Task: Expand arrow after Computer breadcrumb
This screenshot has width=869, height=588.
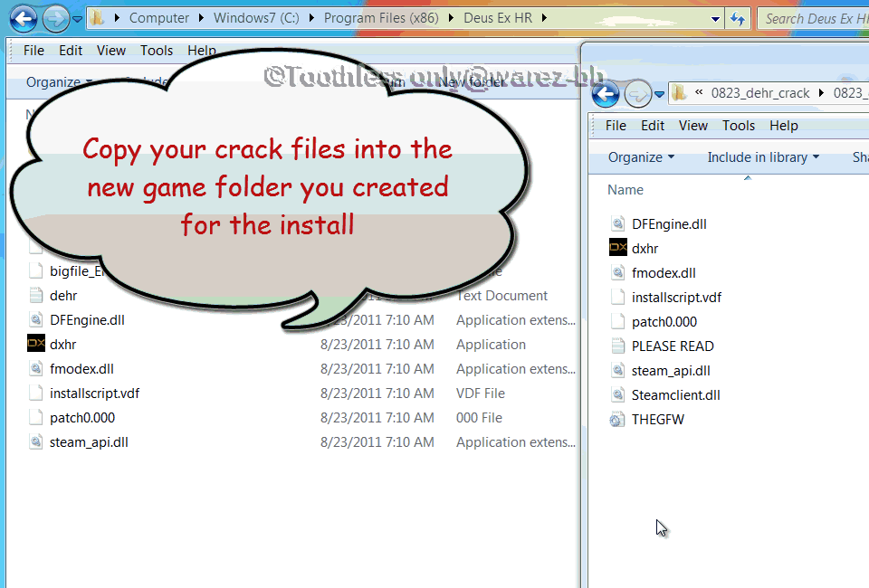Action: [202, 18]
